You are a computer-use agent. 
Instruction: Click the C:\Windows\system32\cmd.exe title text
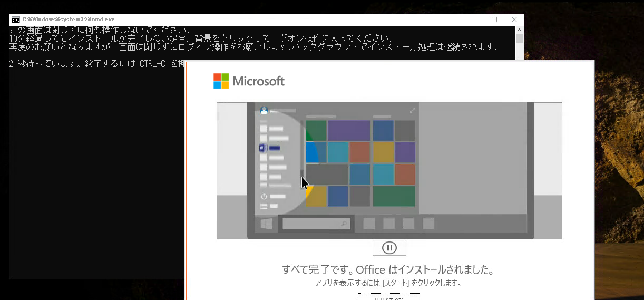69,20
